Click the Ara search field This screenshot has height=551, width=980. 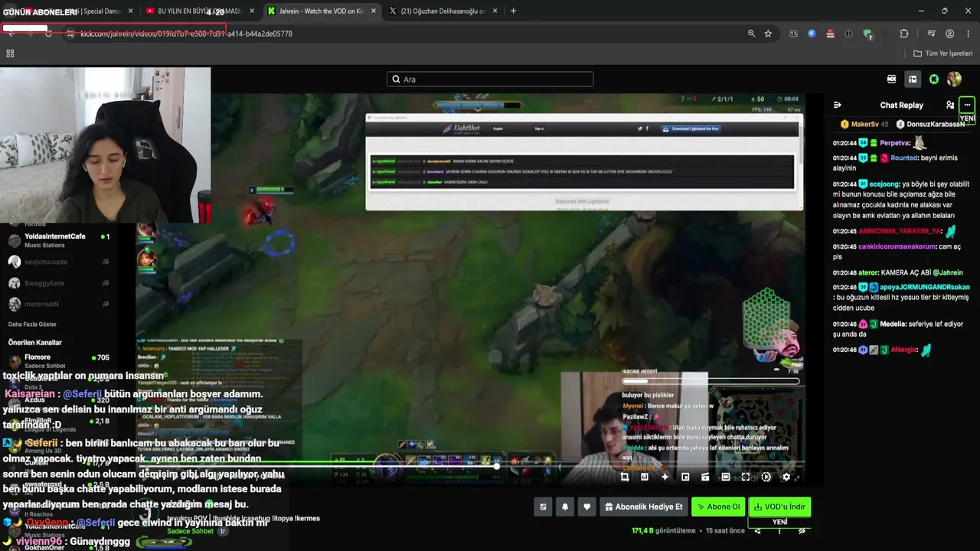pos(490,79)
